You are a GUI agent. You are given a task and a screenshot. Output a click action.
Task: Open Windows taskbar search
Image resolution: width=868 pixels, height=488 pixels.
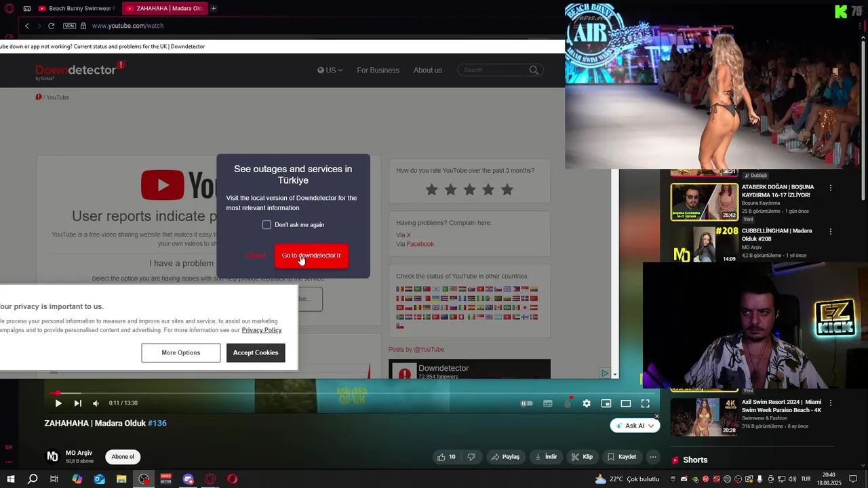coord(32,479)
